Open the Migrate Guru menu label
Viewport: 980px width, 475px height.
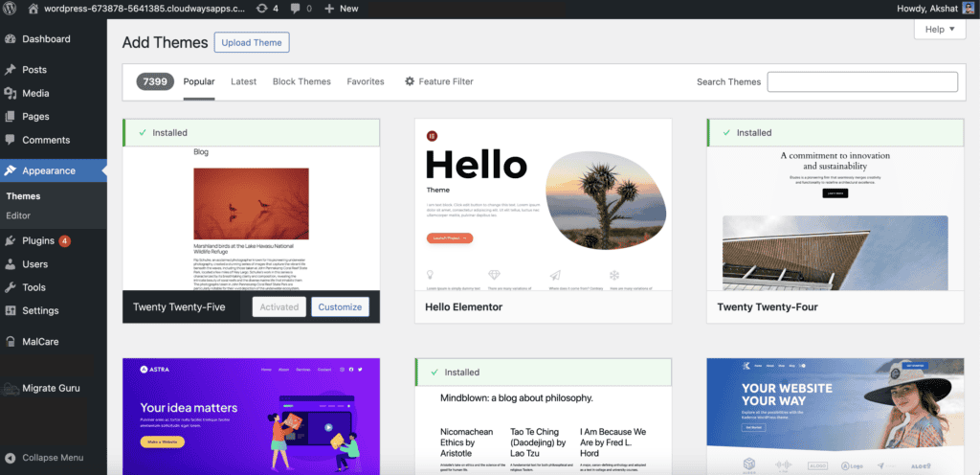click(52, 388)
